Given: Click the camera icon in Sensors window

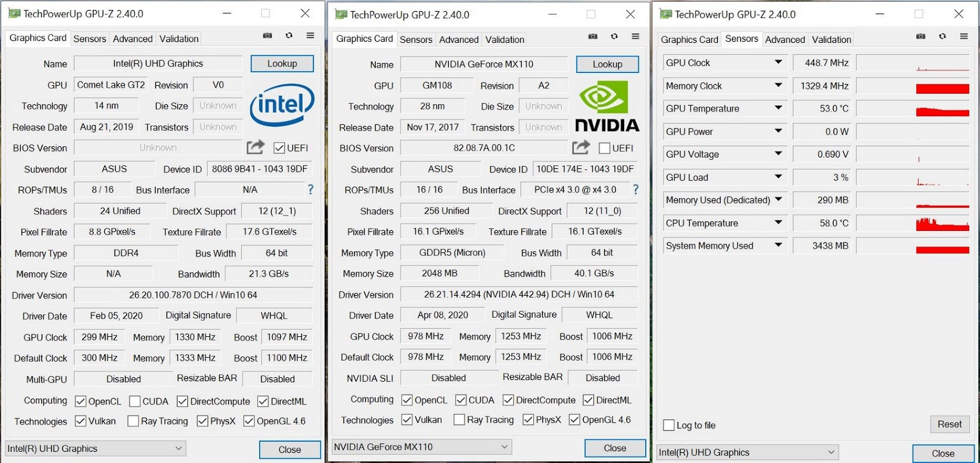Looking at the screenshot, I should [921, 36].
